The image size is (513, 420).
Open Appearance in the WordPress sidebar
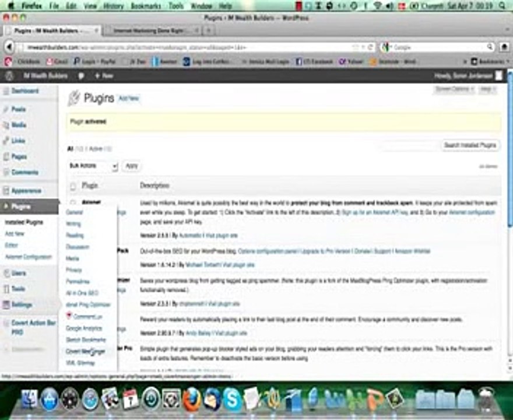click(x=26, y=191)
